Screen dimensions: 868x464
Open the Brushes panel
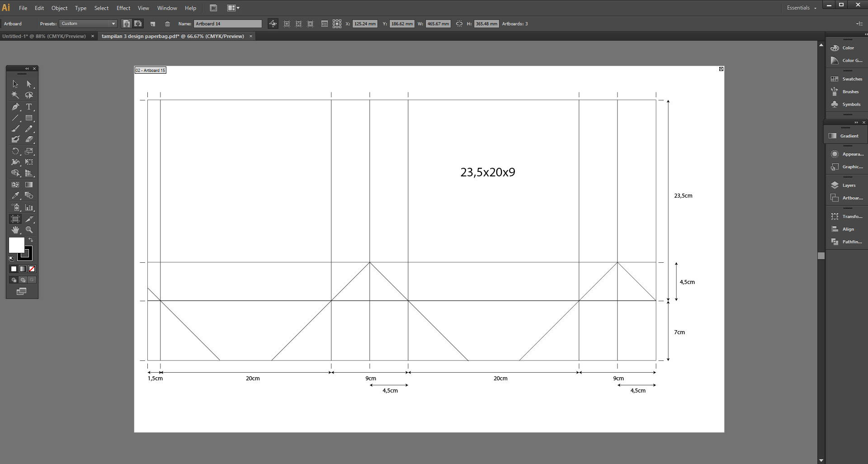point(845,91)
